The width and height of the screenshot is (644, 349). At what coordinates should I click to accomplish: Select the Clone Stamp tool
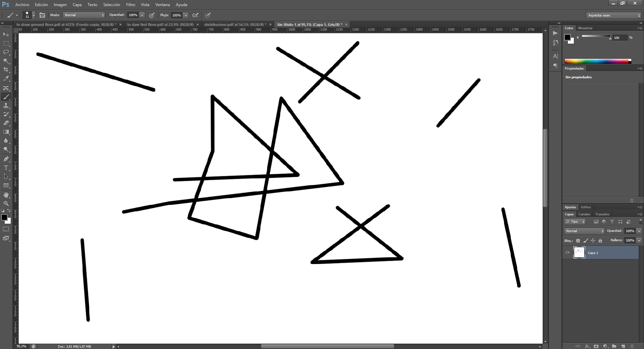6,105
